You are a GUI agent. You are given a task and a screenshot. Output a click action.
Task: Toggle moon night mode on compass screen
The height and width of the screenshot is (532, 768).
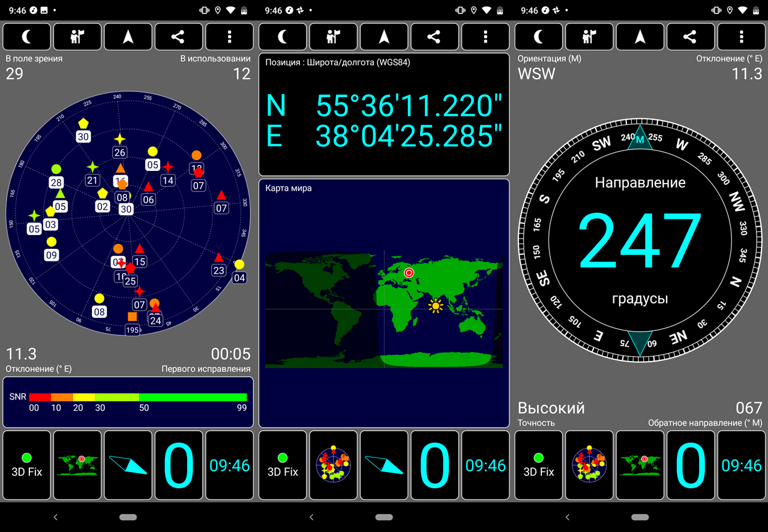tap(539, 37)
